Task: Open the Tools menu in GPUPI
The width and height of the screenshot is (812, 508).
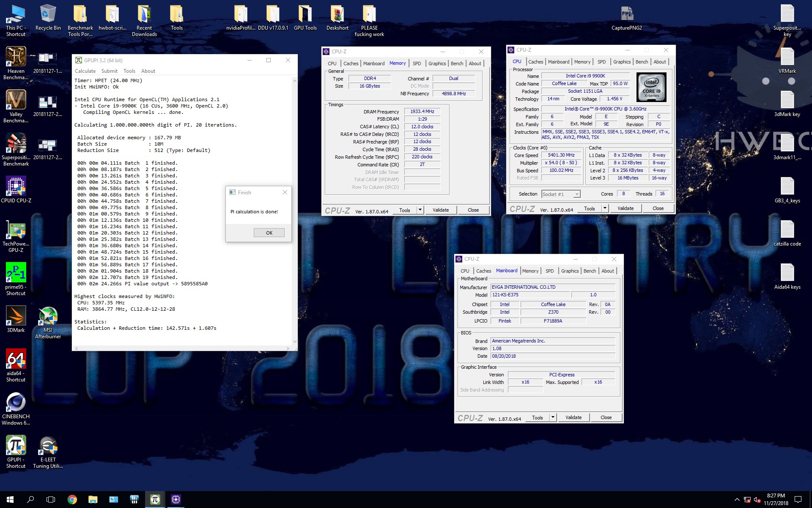Action: (129, 71)
